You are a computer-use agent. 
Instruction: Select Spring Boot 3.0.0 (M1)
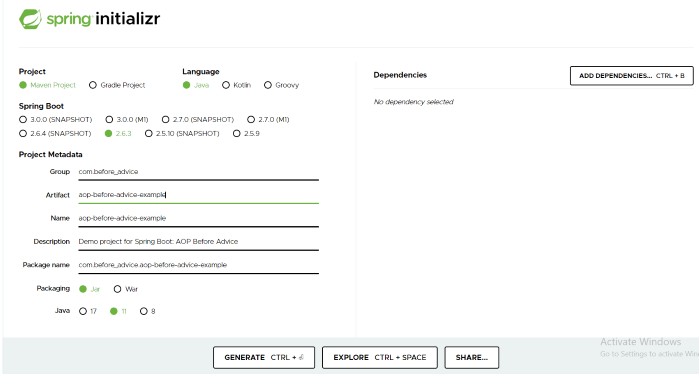[x=127, y=119]
